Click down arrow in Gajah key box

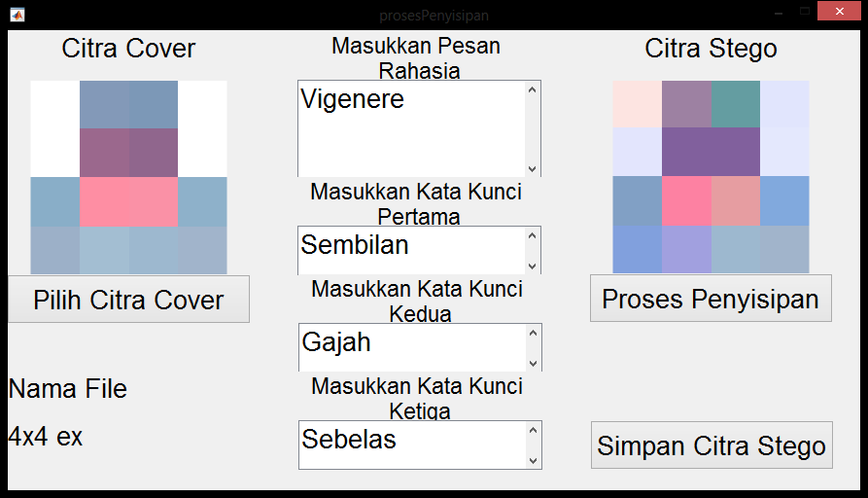(x=532, y=363)
